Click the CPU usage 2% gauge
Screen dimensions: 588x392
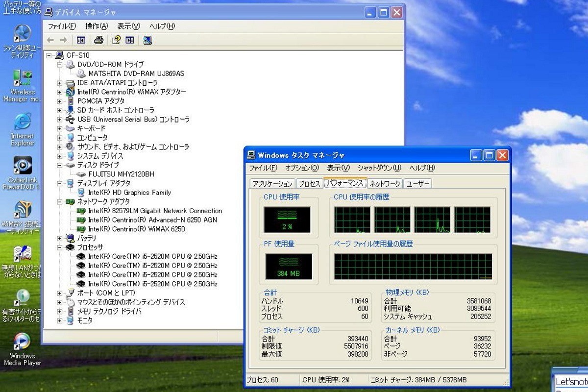click(287, 220)
